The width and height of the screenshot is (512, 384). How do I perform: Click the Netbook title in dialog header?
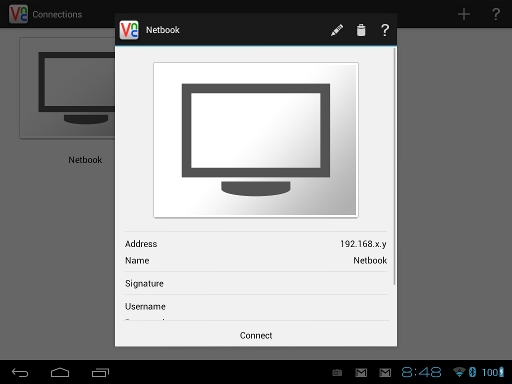163,30
